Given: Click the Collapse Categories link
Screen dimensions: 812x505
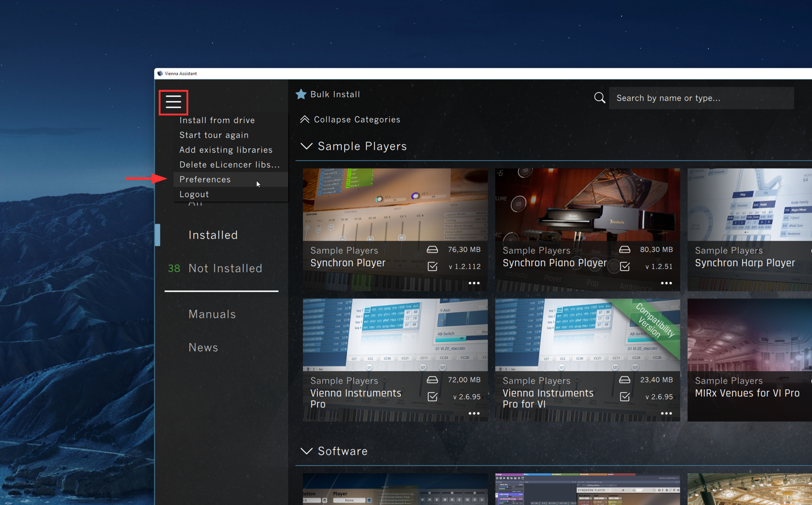Looking at the screenshot, I should tap(357, 120).
